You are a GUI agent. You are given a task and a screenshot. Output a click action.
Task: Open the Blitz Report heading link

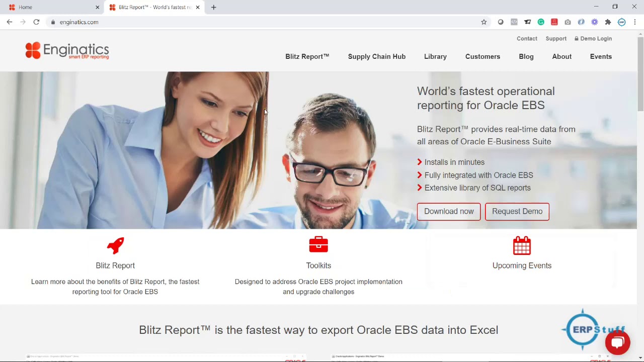(115, 265)
